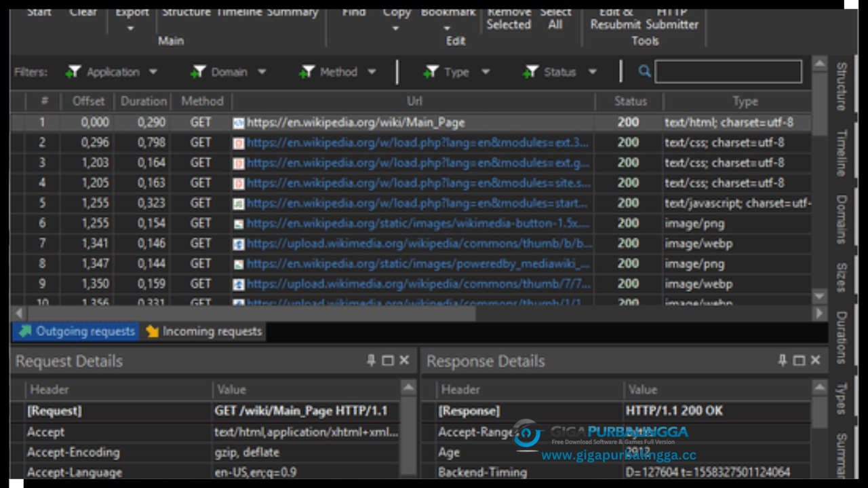868x488 pixels.
Task: Expand the Bookmark dropdown arrow
Action: tap(447, 29)
